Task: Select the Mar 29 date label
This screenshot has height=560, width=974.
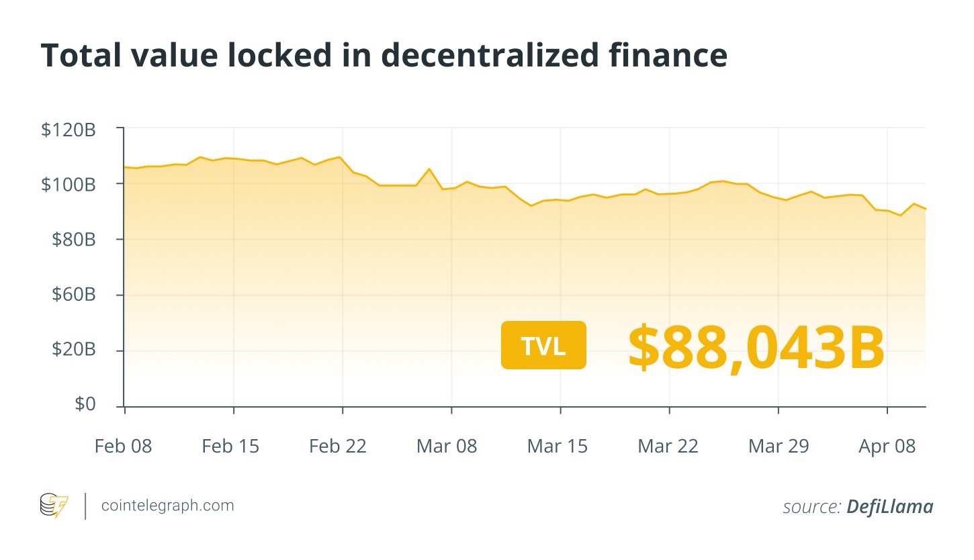Action: pyautogui.click(x=779, y=446)
